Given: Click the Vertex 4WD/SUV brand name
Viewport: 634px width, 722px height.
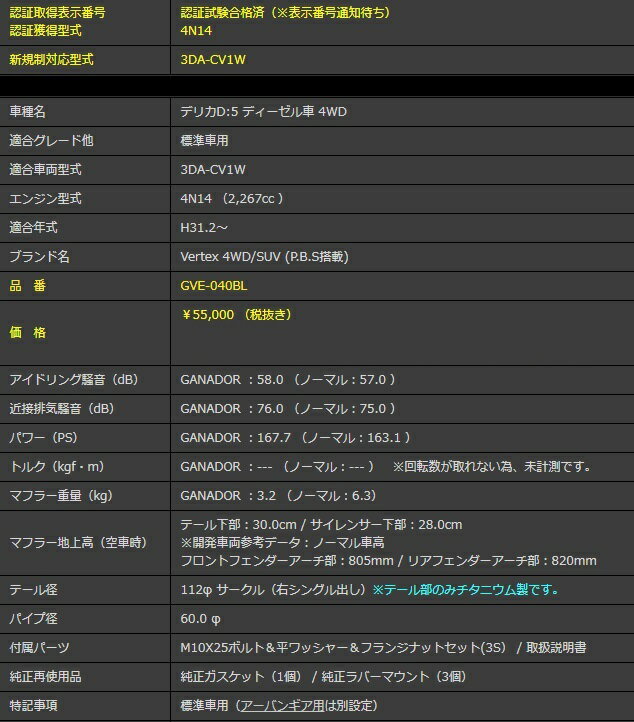Looking at the screenshot, I should click(x=264, y=256).
